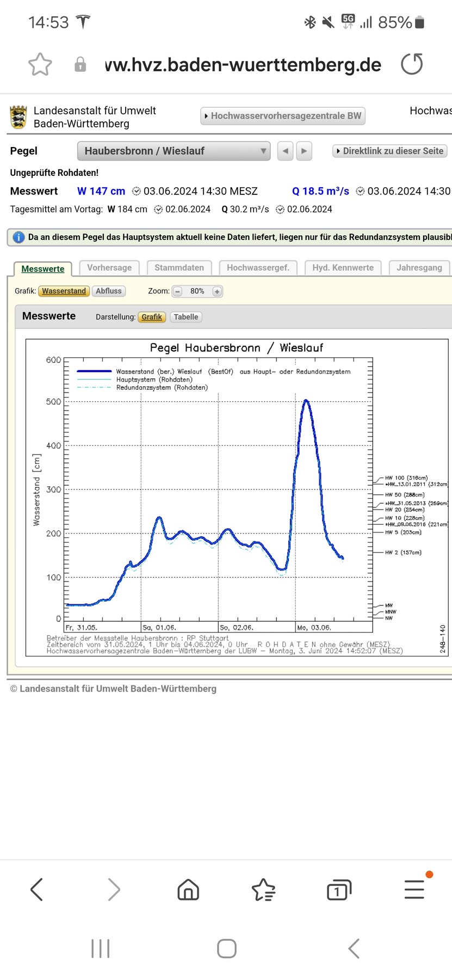The width and height of the screenshot is (452, 980).
Task: Open the bookmarks list star icon
Action: [264, 890]
